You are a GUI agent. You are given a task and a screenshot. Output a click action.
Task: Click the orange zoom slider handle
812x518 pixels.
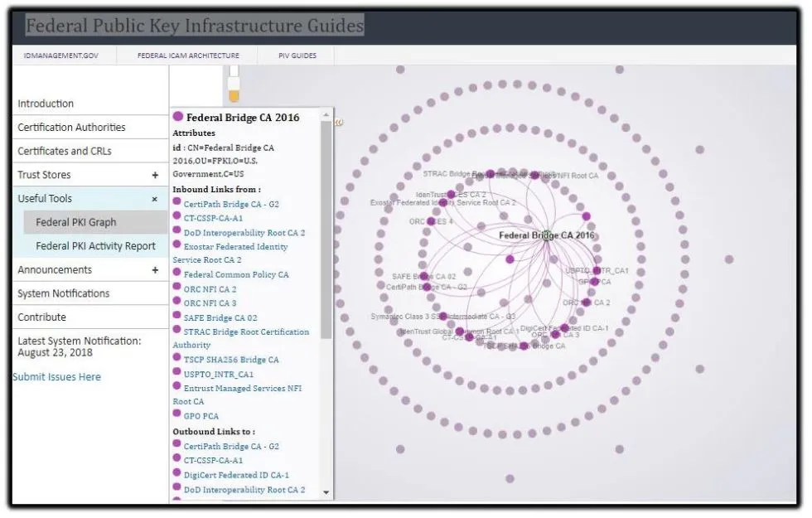coord(234,96)
